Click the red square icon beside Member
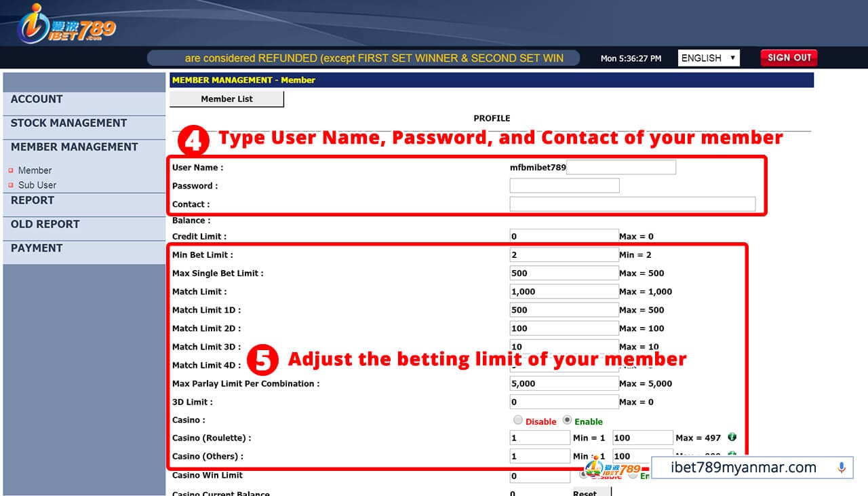This screenshot has width=868, height=496. coord(9,170)
